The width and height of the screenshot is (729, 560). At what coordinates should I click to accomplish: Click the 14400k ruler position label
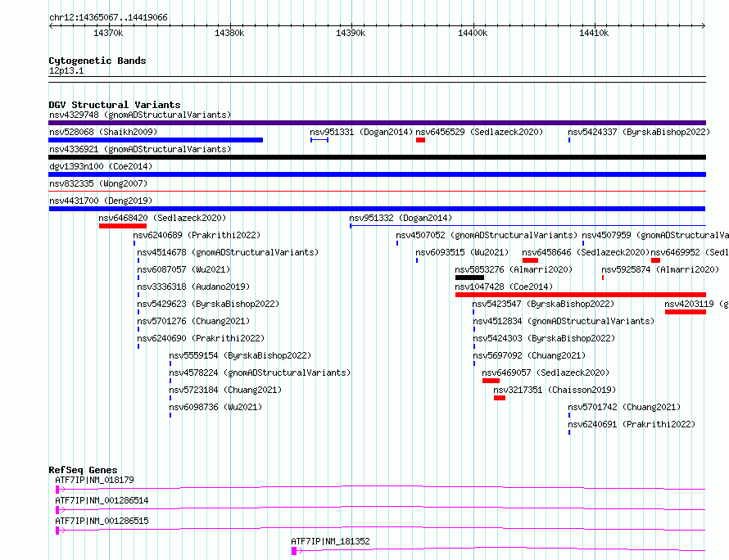tap(473, 33)
